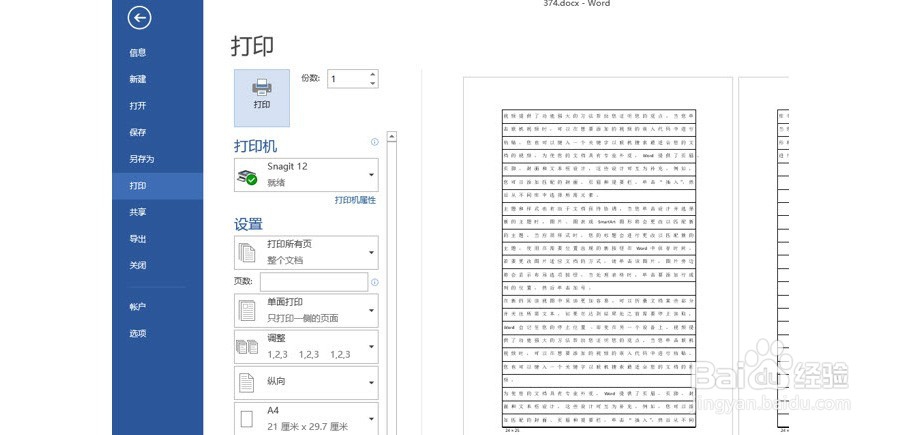Select 打开 (Open) in the sidebar
Viewport: 900px width, 435px height.
point(138,106)
